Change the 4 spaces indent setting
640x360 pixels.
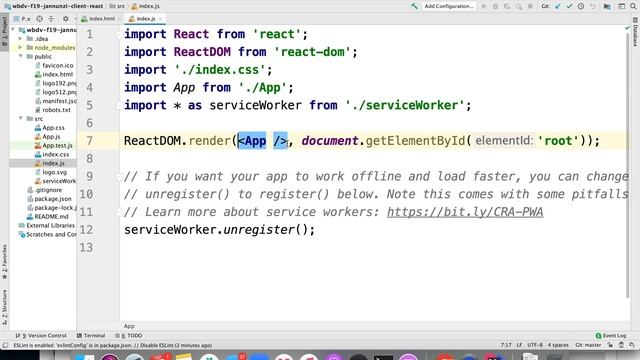click(x=558, y=345)
